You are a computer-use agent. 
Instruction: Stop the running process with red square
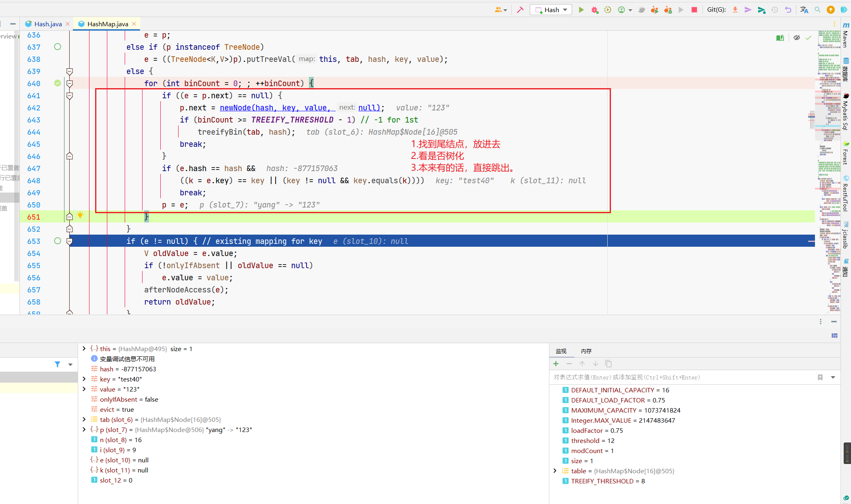tap(694, 10)
